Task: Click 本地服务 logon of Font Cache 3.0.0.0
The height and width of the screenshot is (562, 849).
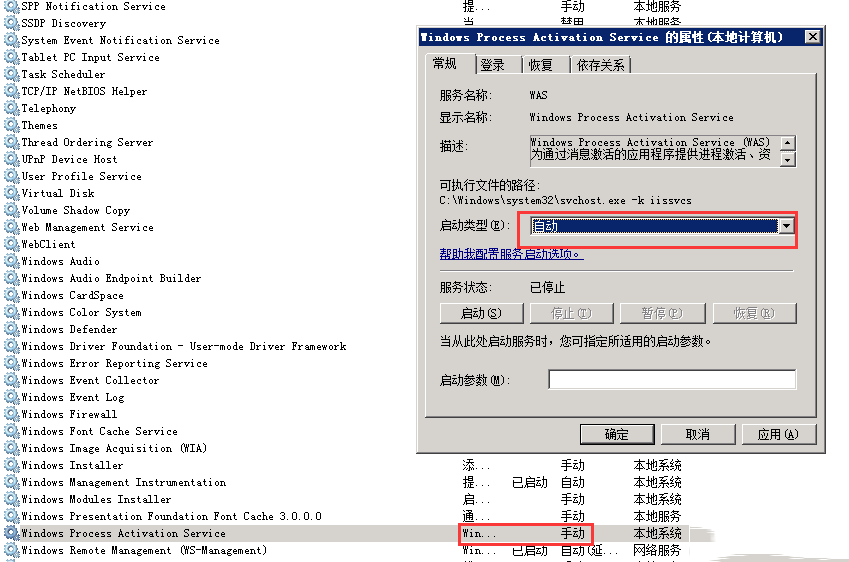Action: pos(657,516)
